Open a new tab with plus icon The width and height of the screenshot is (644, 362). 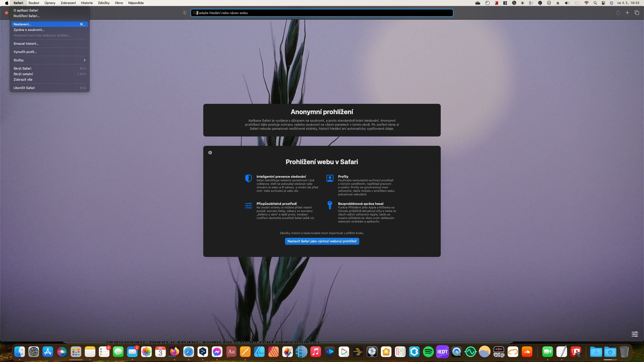click(x=627, y=13)
